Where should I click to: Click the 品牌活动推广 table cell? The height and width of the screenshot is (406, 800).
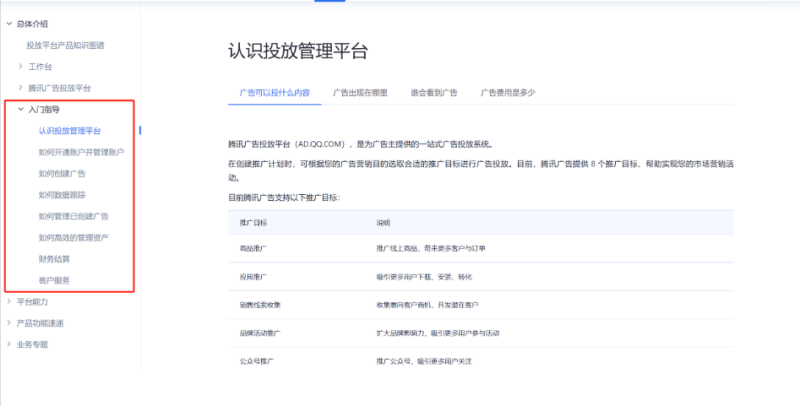coord(260,333)
